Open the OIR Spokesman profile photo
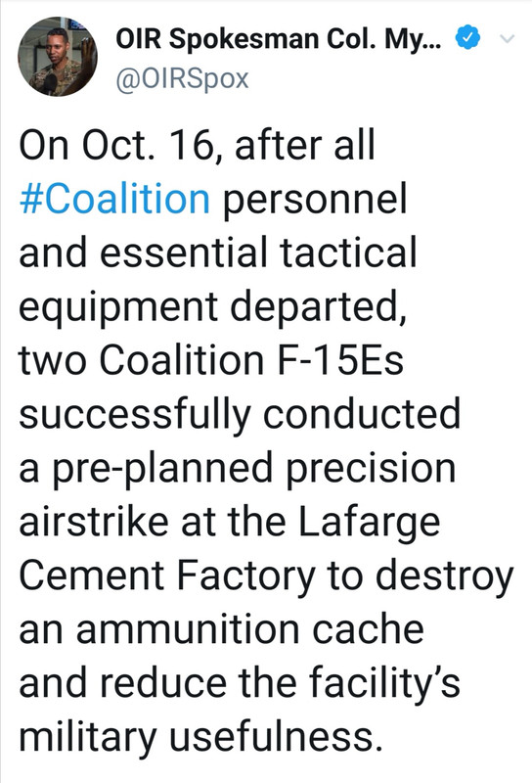The image size is (532, 783). pyautogui.click(x=58, y=57)
